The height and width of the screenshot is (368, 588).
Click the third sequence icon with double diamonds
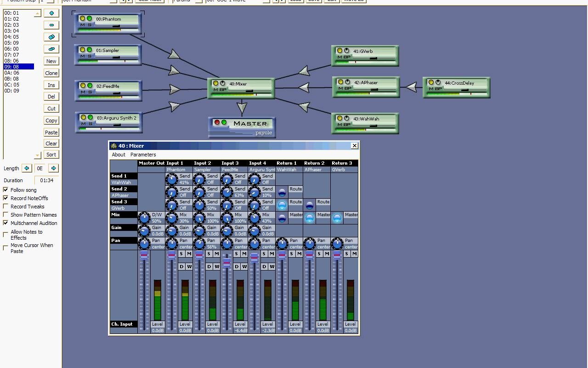click(51, 37)
